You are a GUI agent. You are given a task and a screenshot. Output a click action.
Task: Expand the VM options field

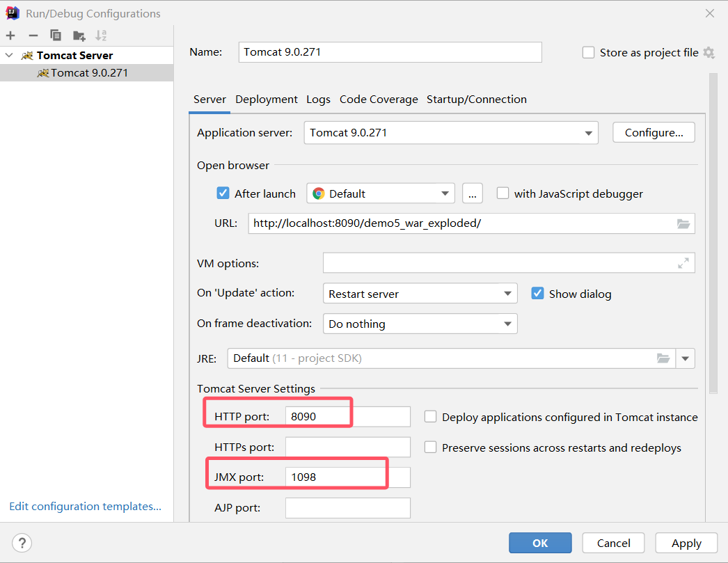coord(683,263)
